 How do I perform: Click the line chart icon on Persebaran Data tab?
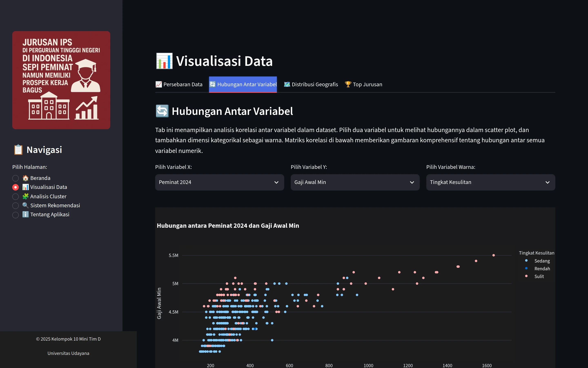159,84
